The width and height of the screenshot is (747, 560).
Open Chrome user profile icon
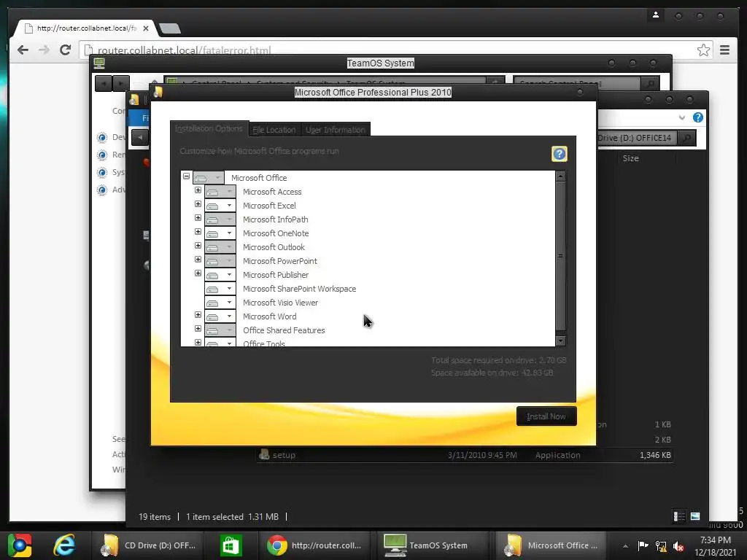[x=656, y=15]
